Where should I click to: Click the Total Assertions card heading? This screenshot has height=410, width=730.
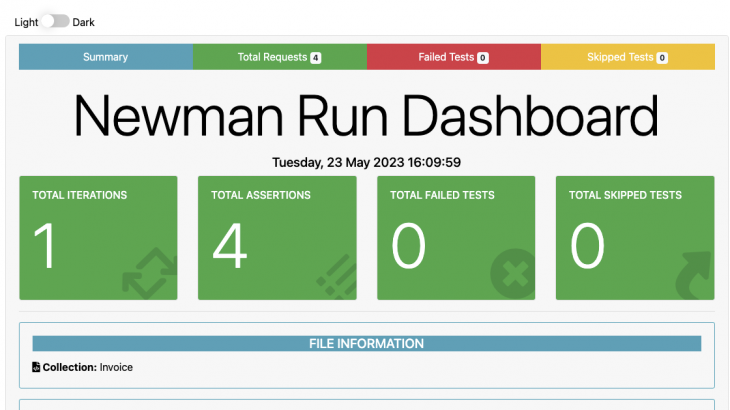tap(261, 195)
